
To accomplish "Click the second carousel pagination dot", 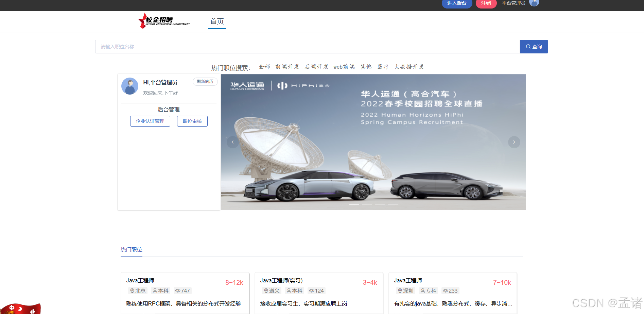I will [x=367, y=205].
